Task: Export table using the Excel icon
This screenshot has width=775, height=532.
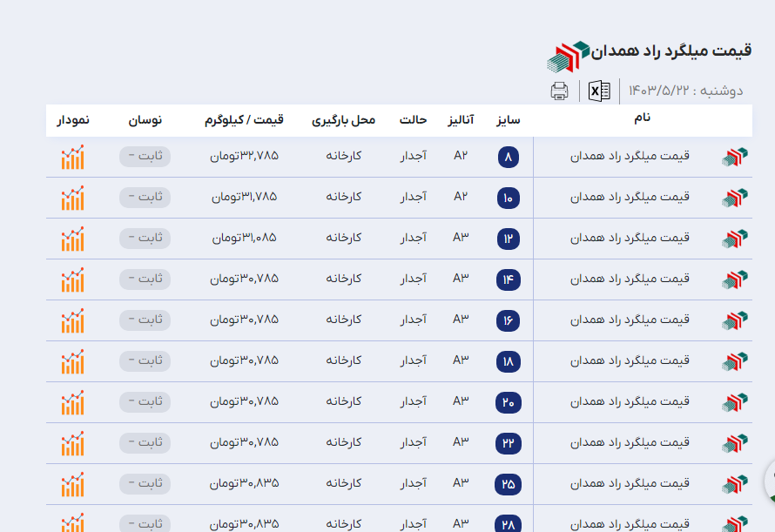Action: click(x=599, y=91)
